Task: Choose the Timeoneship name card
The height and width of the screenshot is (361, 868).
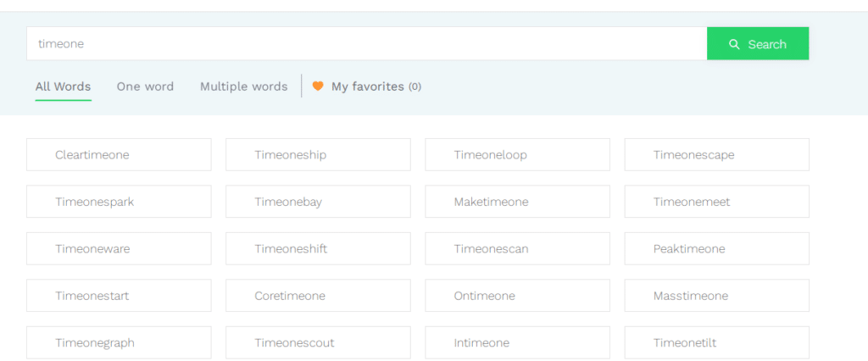Action: pos(319,155)
